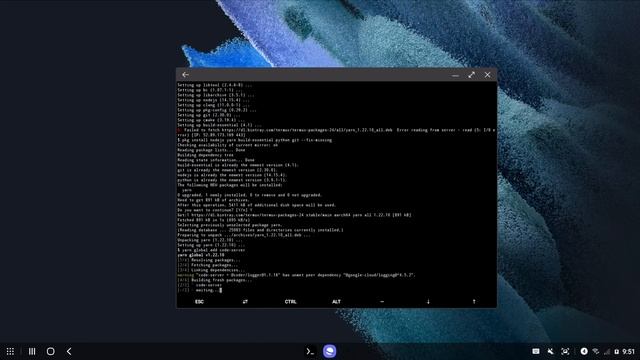
Task: Tap the dash key in extra keys row
Action: (x=382, y=302)
